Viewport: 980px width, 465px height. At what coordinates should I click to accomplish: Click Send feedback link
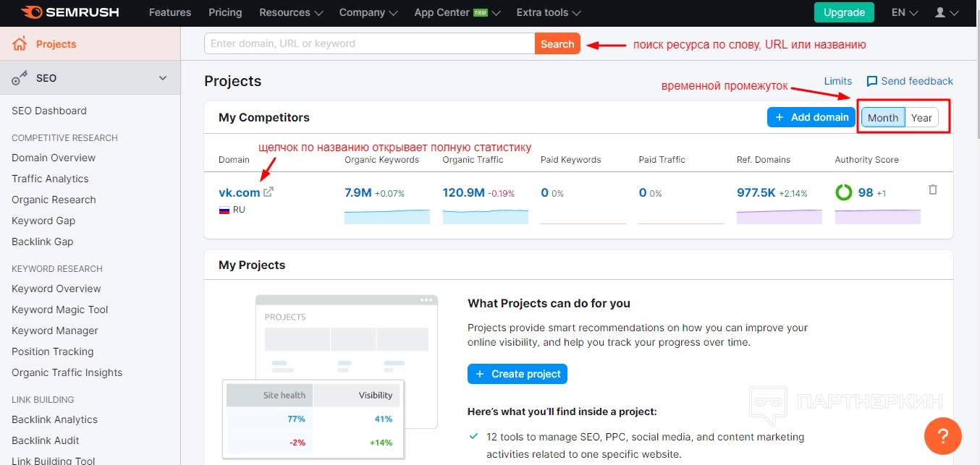(x=917, y=81)
